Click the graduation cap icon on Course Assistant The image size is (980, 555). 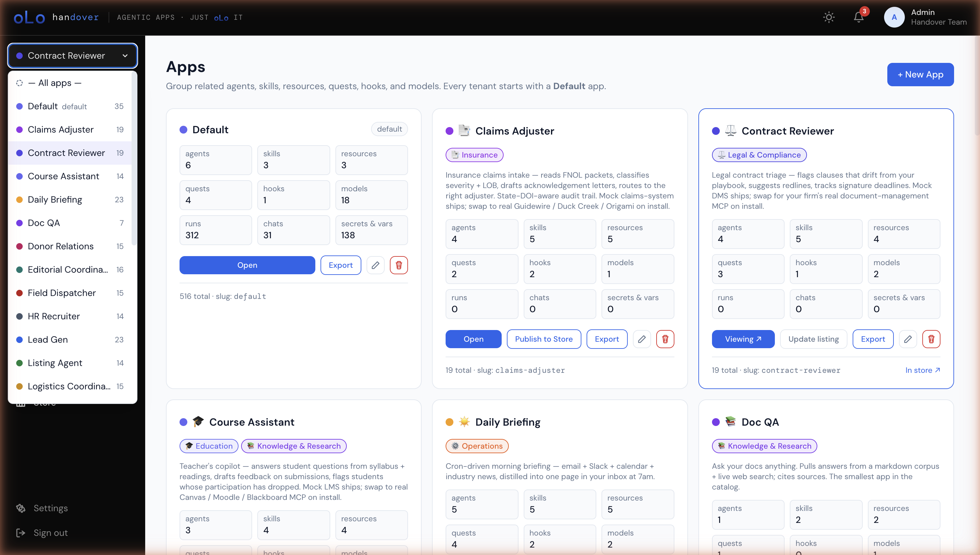click(198, 421)
